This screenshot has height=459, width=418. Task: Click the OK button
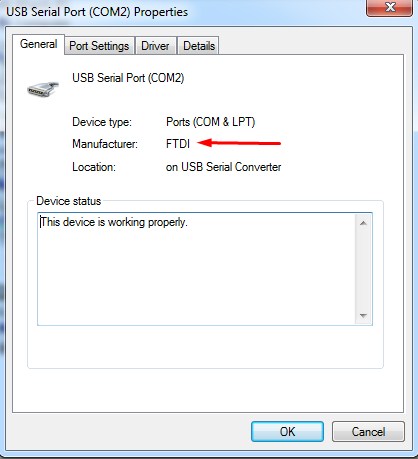click(287, 432)
